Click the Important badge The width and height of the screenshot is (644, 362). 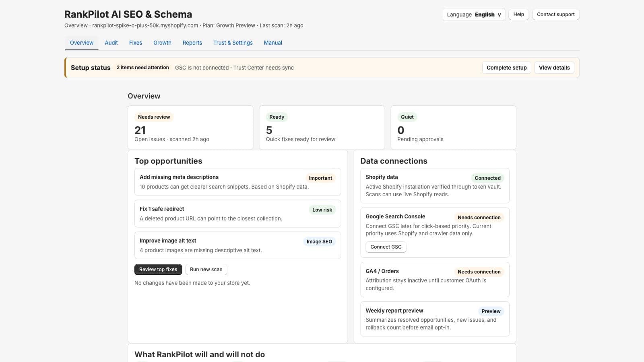tap(320, 178)
